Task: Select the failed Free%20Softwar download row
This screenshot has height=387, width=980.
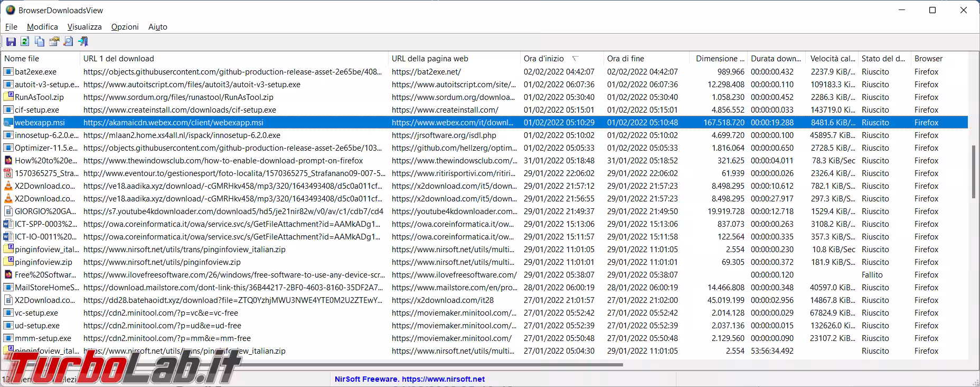Action: coord(45,275)
